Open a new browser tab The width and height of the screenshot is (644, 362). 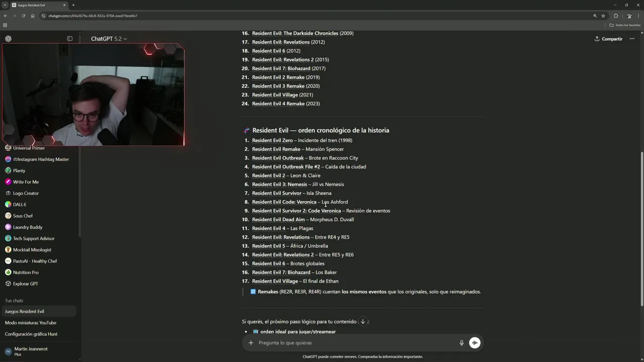click(73, 5)
